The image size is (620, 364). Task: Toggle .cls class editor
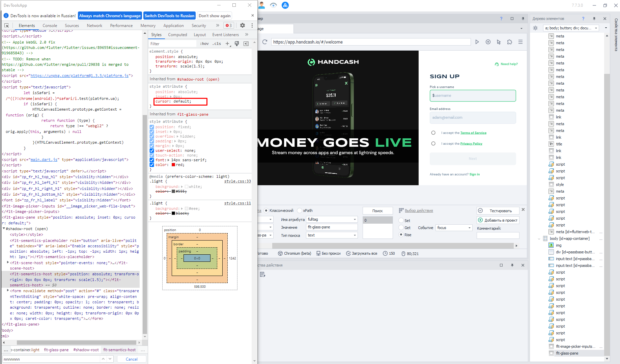point(217,44)
